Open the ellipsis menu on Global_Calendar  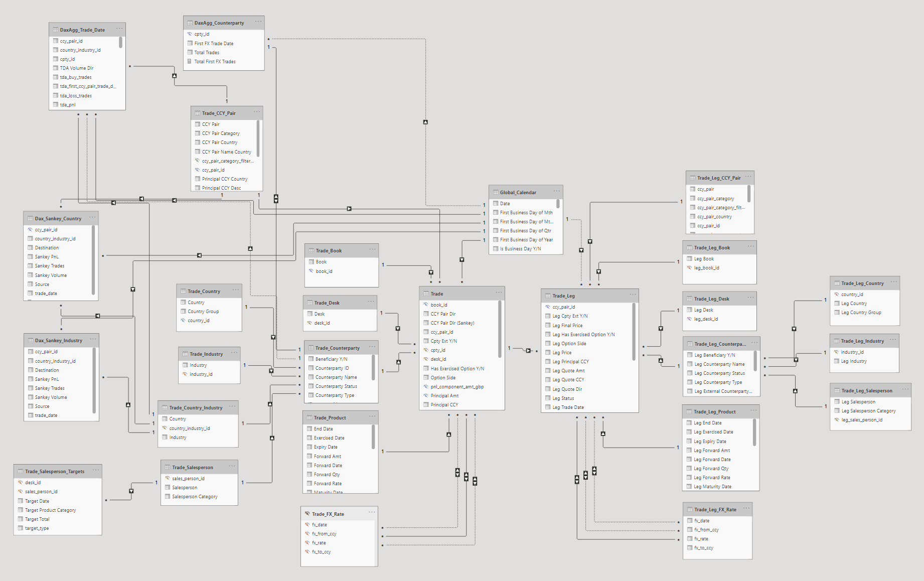pos(556,191)
